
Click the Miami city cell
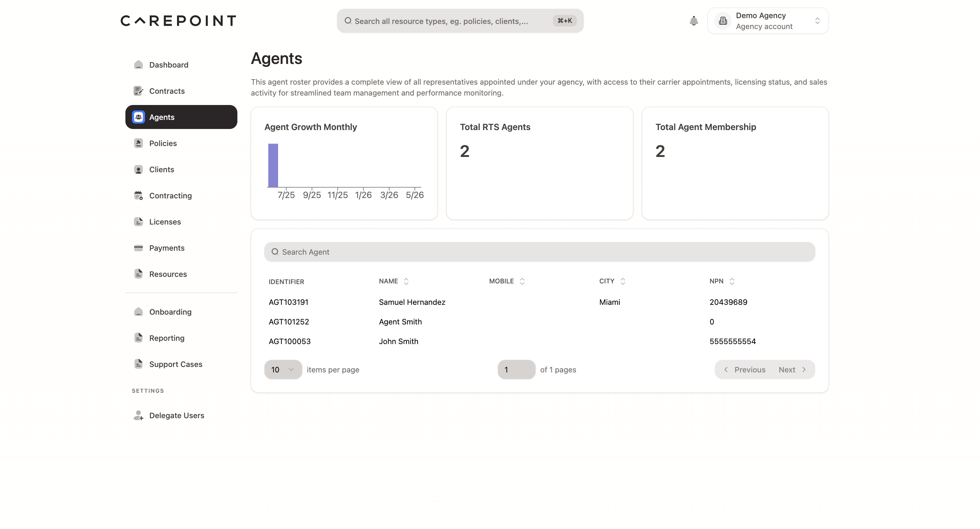pos(610,302)
